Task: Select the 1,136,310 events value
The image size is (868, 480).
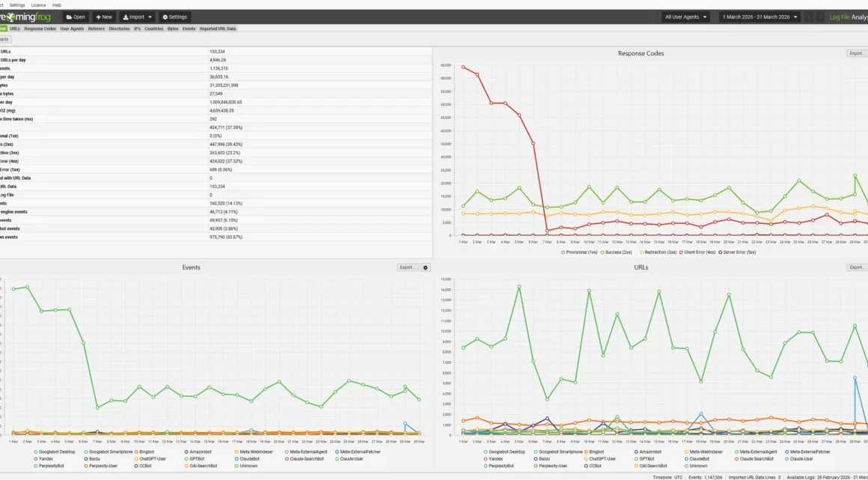Action: coord(218,68)
